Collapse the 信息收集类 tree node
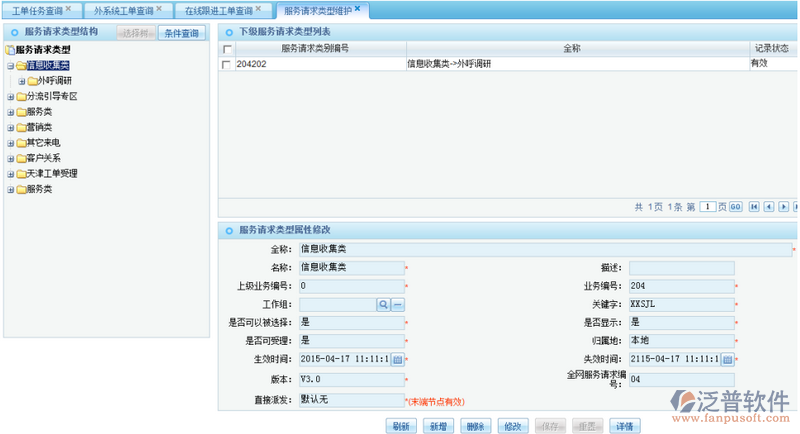 (x=10, y=66)
